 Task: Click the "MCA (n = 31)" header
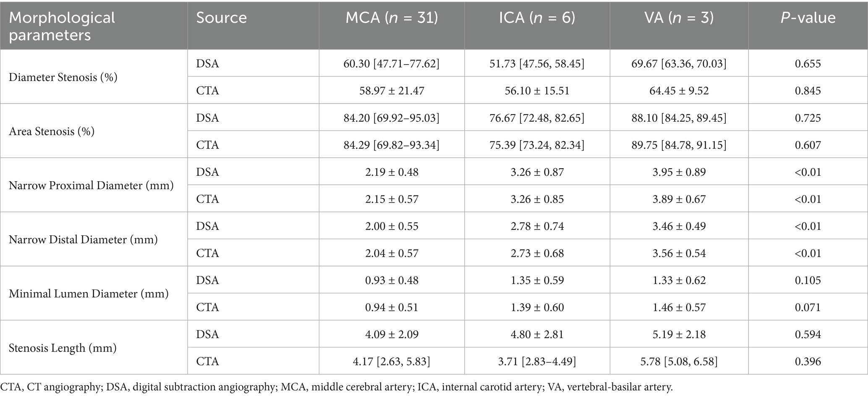point(392,18)
